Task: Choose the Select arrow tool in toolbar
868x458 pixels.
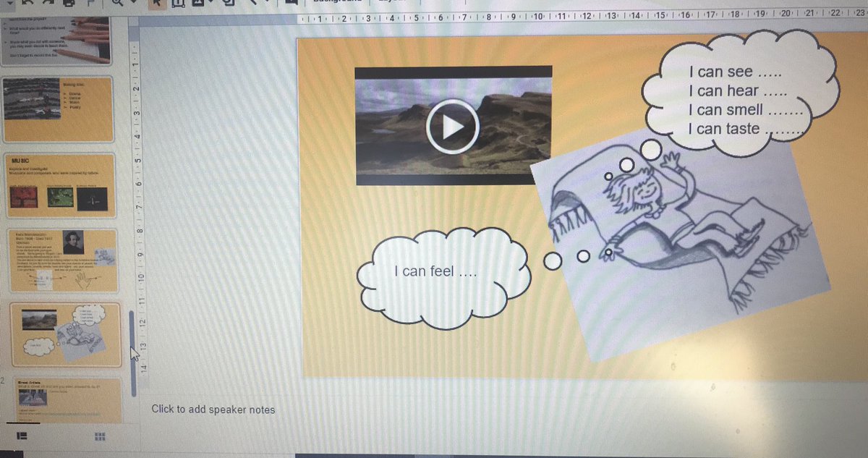Action: point(158,4)
